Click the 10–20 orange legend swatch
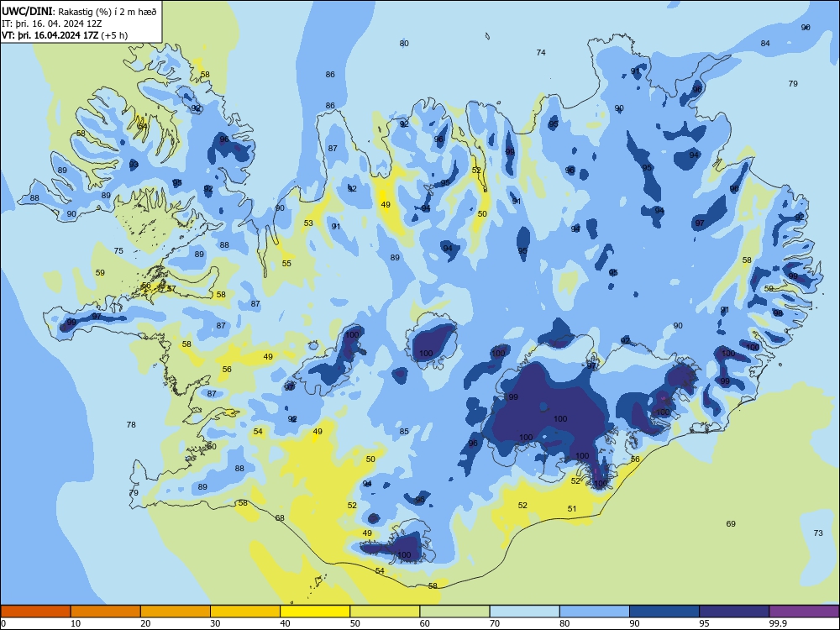840x630 pixels. pos(106,612)
